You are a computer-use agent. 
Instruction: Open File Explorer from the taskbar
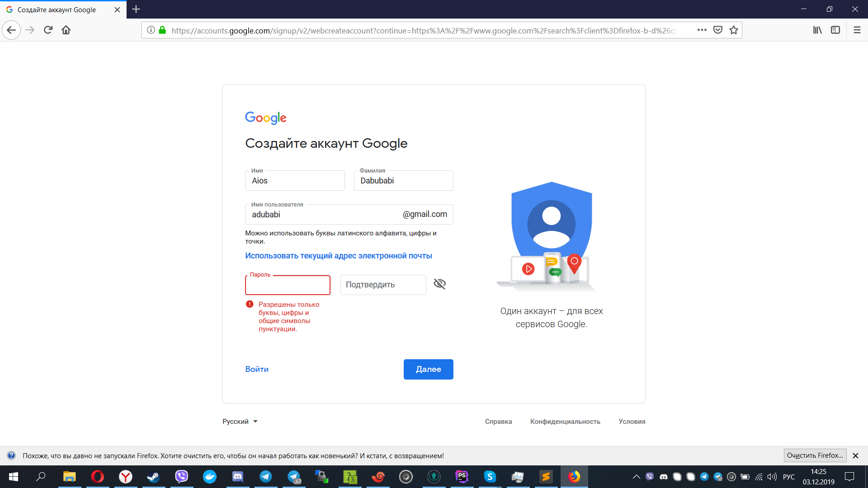69,477
